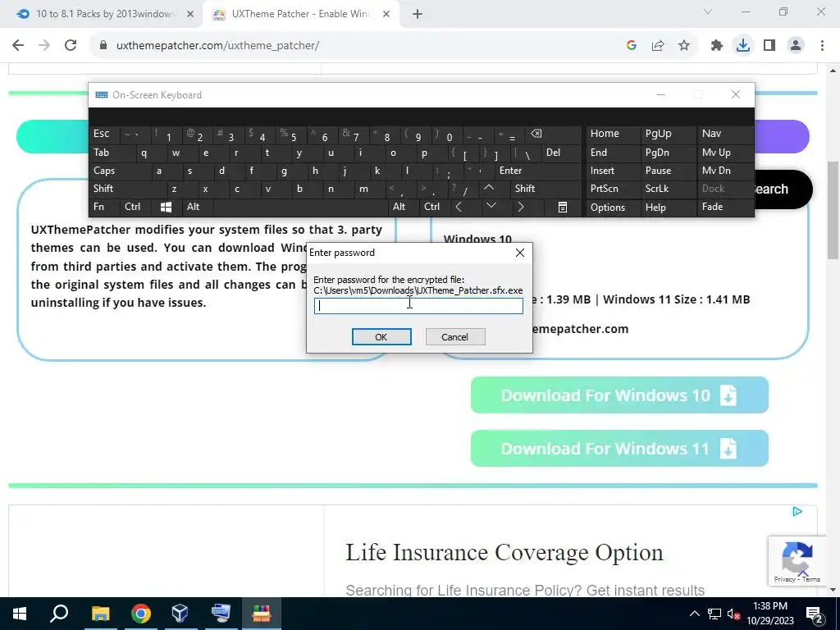Open the Windows Start menu
Viewport: 840px width, 630px height.
pos(20,614)
